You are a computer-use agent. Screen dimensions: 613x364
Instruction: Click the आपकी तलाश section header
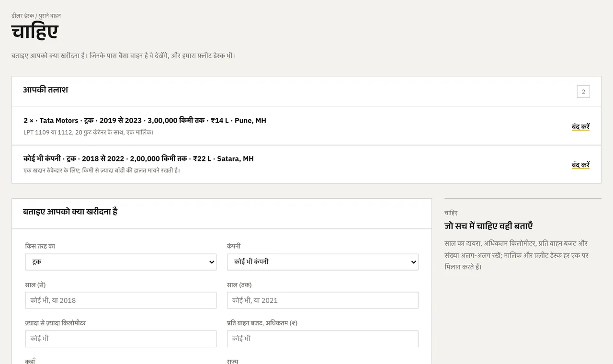point(45,90)
